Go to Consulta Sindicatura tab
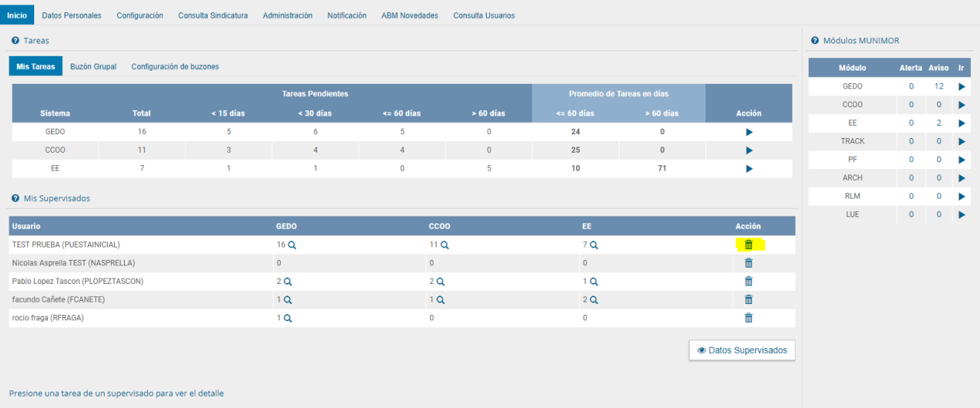This screenshot has height=408, width=980. point(213,16)
